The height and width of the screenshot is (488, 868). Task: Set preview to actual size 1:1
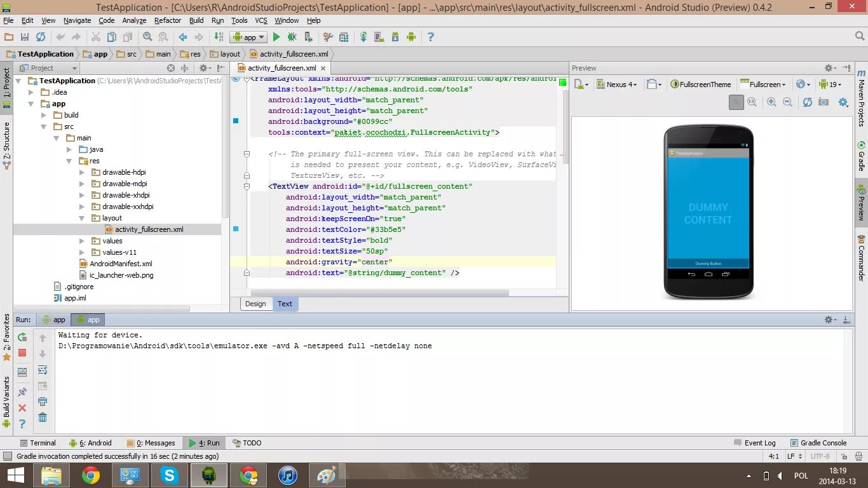[752, 102]
